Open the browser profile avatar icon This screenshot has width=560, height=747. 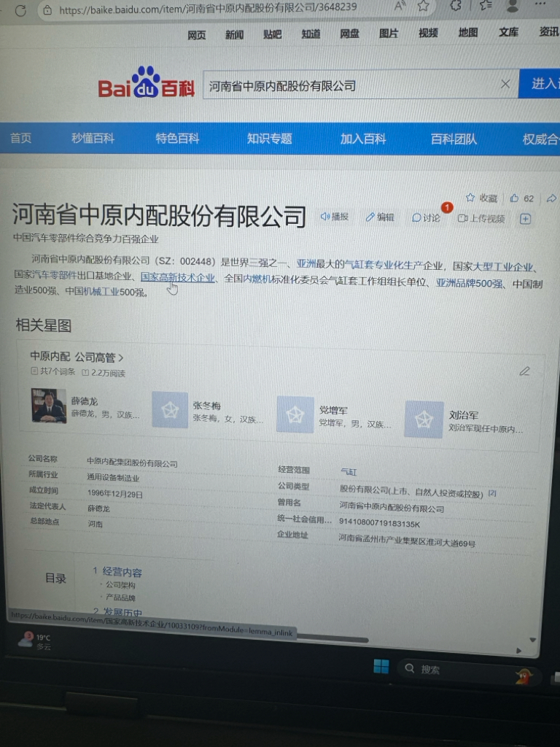click(x=513, y=5)
